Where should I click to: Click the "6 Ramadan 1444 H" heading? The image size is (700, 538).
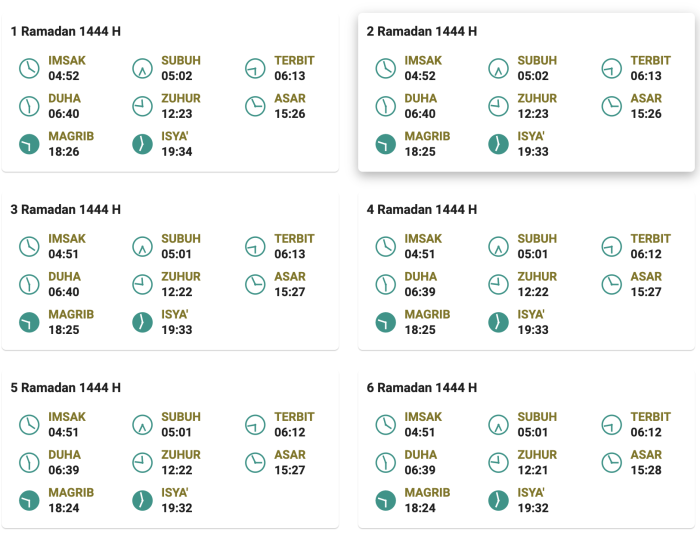[x=422, y=388]
